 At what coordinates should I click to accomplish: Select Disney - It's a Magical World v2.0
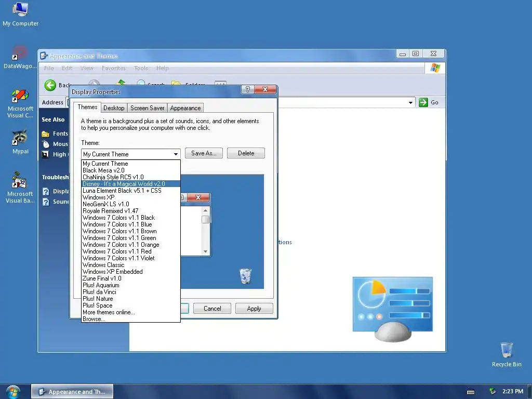click(130, 184)
